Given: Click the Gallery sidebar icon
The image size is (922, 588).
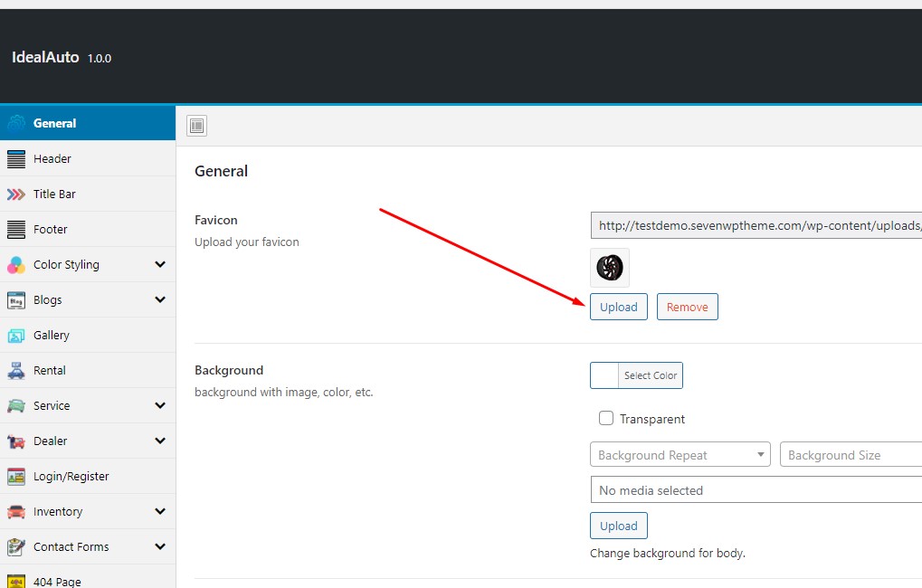Looking at the screenshot, I should point(16,336).
